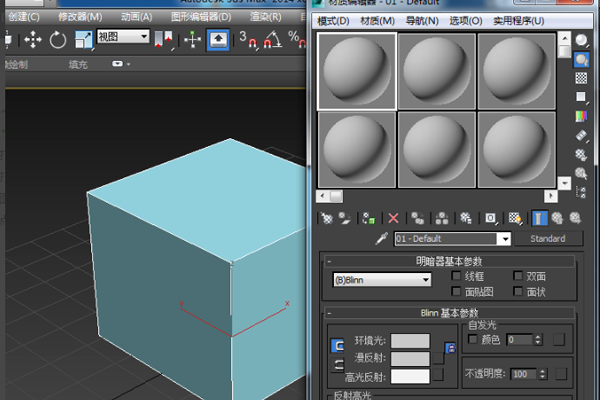Pick material from object with eyedropper
600x400 pixels.
(x=381, y=239)
